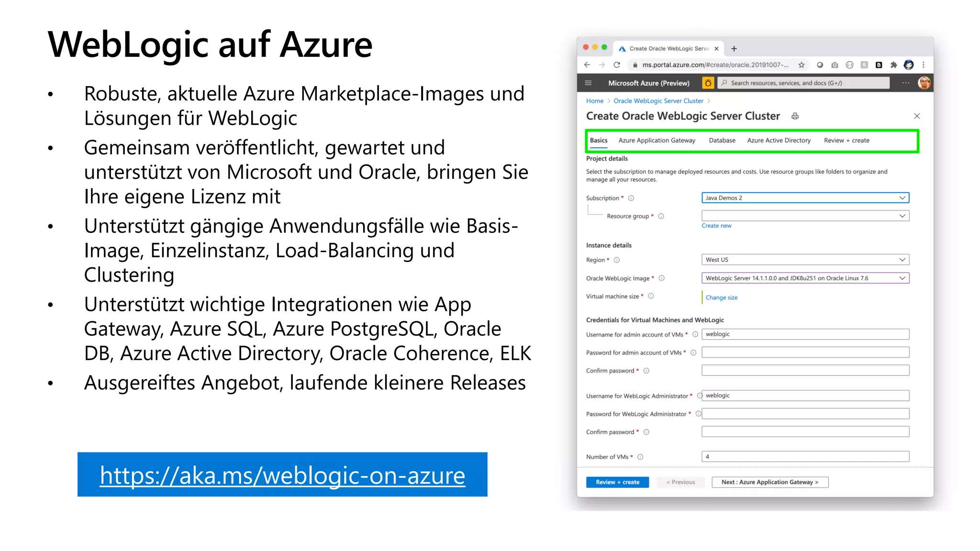Show info for Oracle WebLogic Image
980x551 pixels.
pos(662,278)
